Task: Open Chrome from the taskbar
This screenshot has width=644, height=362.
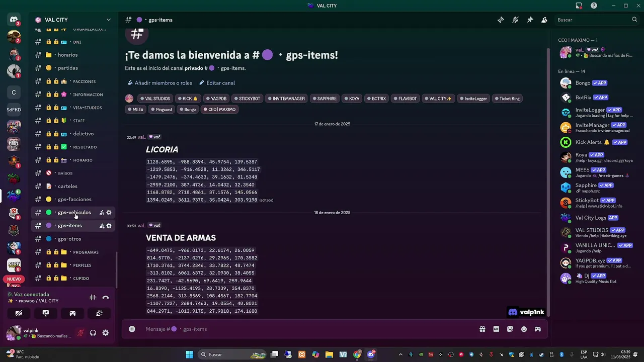Action: (x=357, y=354)
